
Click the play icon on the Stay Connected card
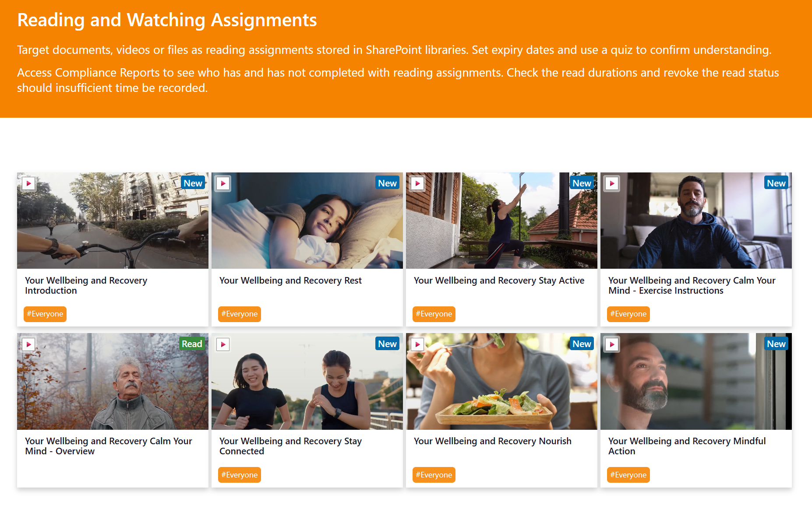223,344
